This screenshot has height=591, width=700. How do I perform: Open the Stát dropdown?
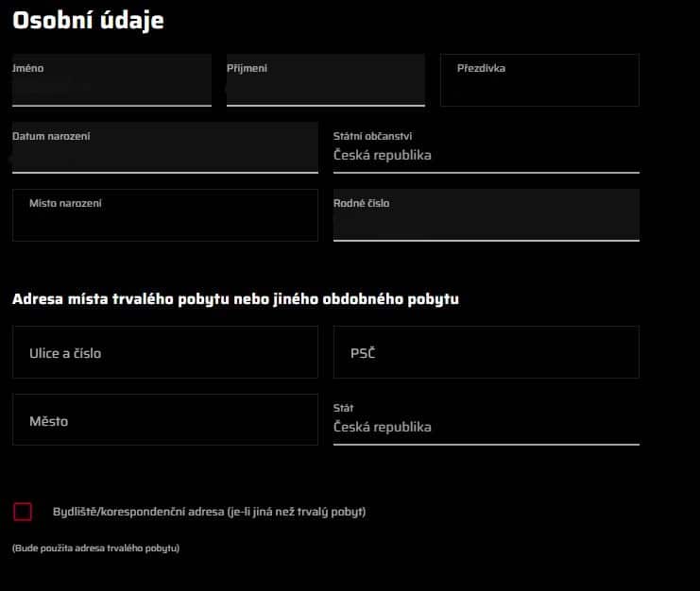click(487, 420)
